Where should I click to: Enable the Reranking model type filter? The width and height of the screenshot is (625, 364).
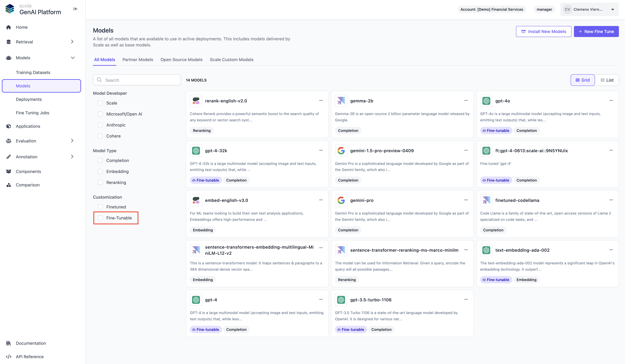[100, 182]
